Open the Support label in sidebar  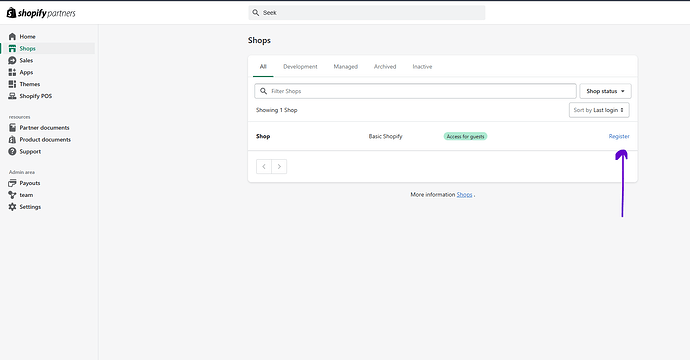[30, 151]
